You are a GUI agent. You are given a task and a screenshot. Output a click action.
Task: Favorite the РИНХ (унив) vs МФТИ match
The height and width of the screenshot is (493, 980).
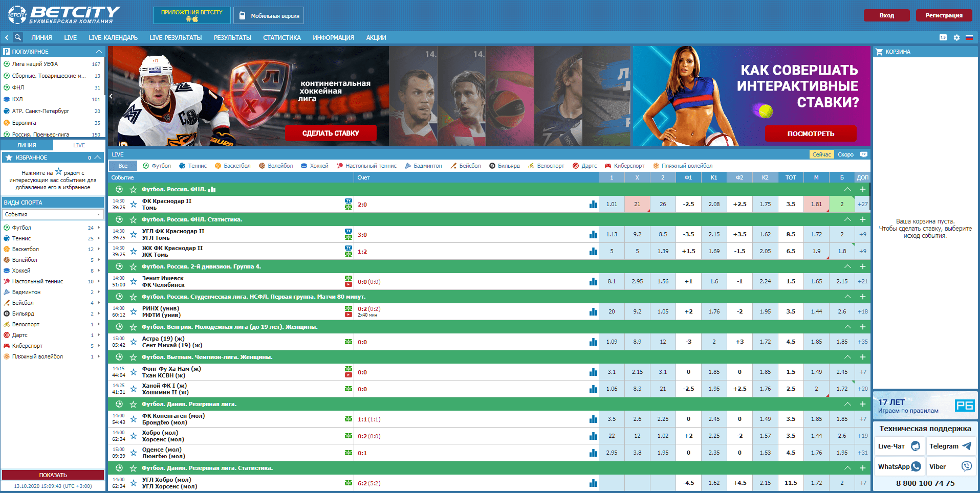pyautogui.click(x=133, y=311)
